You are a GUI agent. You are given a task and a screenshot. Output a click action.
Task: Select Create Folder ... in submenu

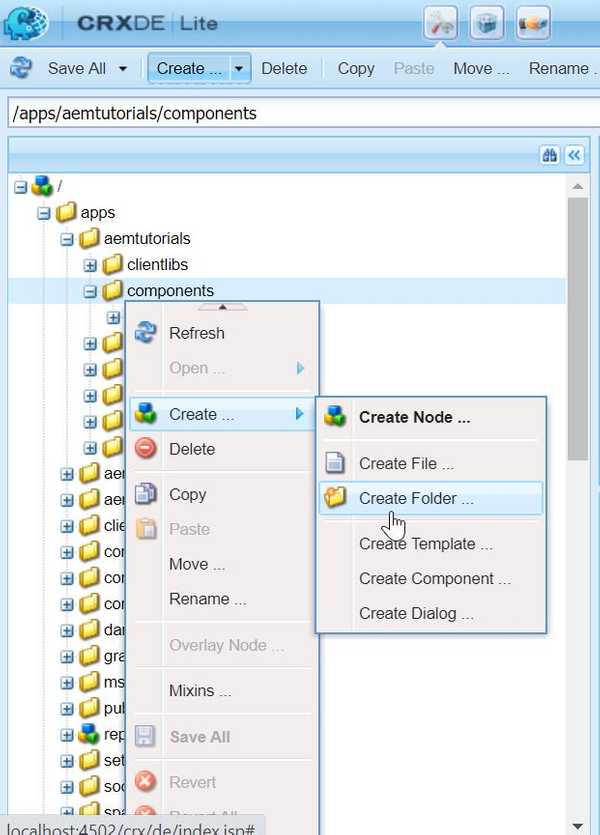[x=431, y=498]
